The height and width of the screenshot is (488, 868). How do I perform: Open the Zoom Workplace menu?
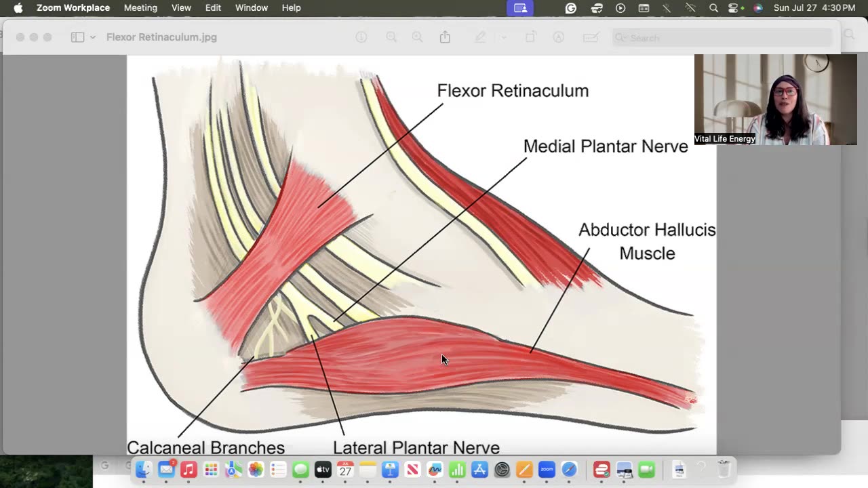[x=73, y=7]
